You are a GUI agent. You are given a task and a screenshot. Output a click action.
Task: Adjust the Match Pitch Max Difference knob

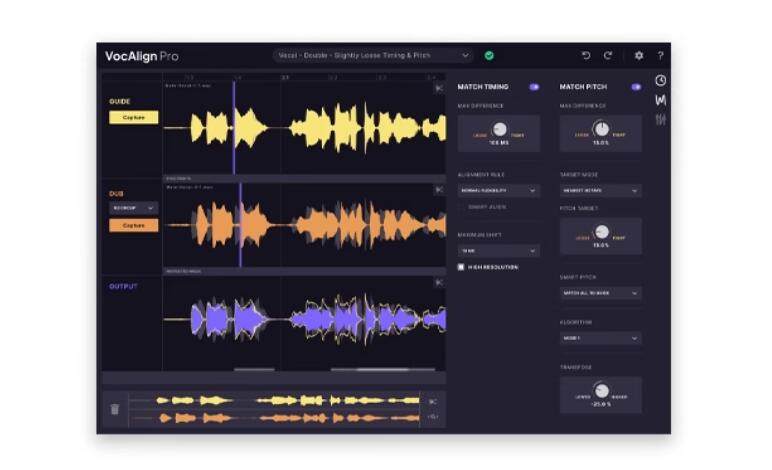click(x=602, y=129)
